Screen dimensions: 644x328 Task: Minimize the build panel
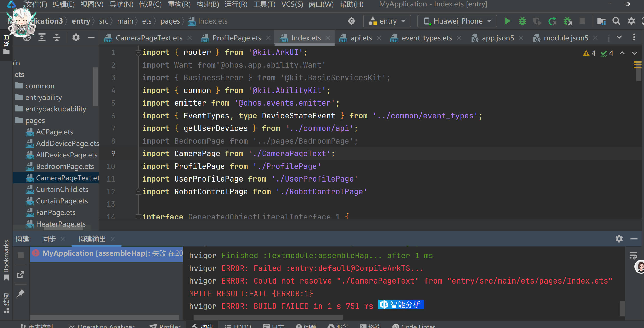[634, 239]
